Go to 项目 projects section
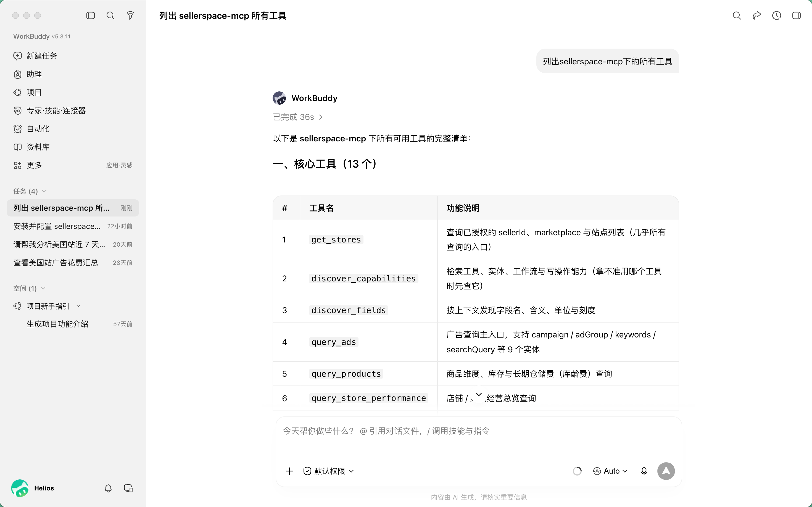The image size is (812, 507). pyautogui.click(x=28, y=92)
